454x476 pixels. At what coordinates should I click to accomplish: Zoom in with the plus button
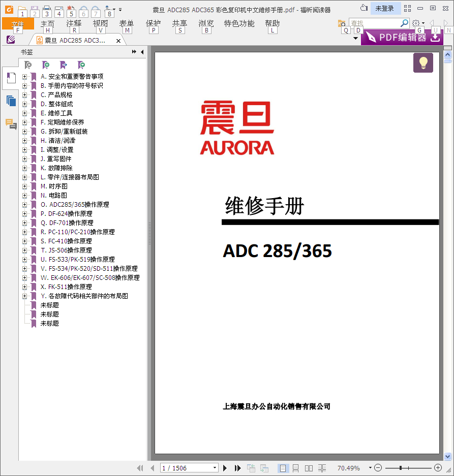[x=438, y=468]
